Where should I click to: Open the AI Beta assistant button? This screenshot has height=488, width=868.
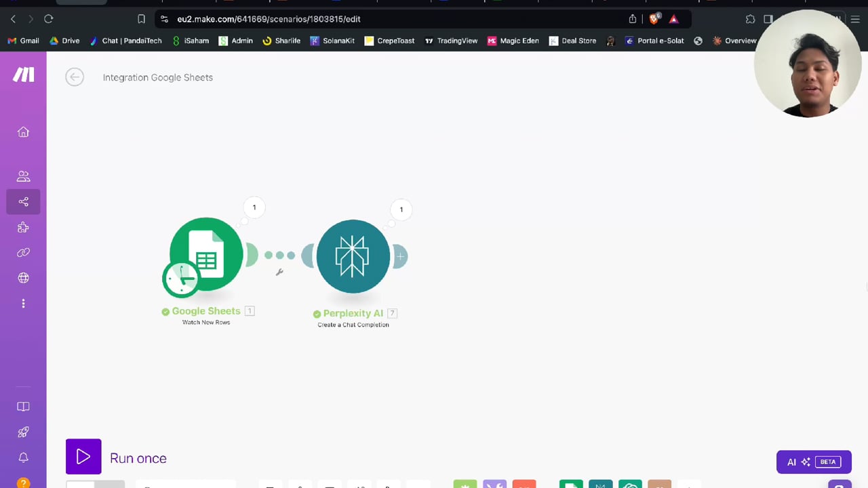point(814,462)
